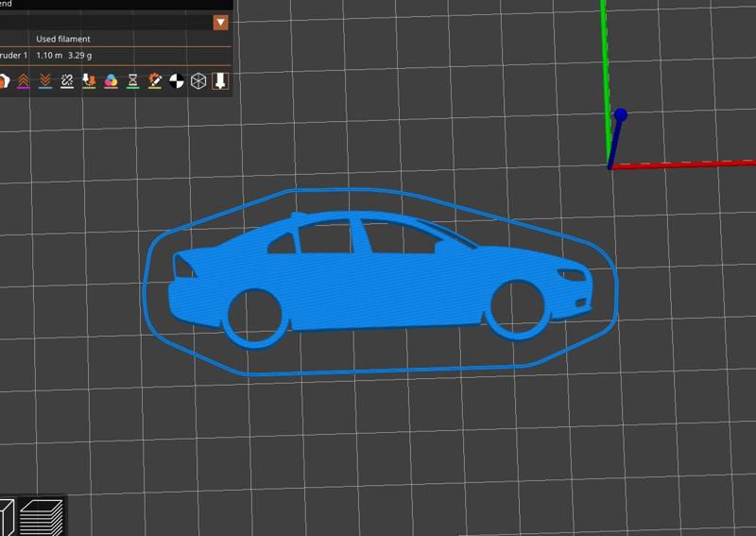Toggle tool changes visibility icon

tap(89, 81)
